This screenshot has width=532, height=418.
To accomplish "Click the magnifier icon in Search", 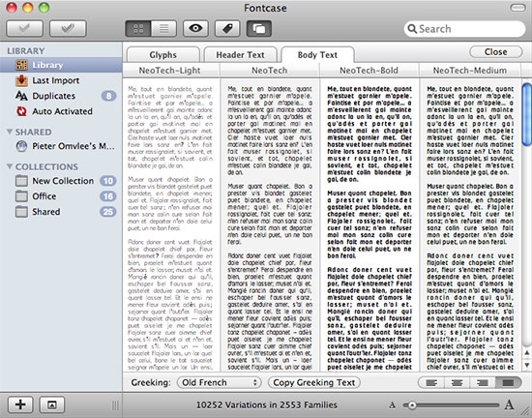I will click(x=412, y=29).
